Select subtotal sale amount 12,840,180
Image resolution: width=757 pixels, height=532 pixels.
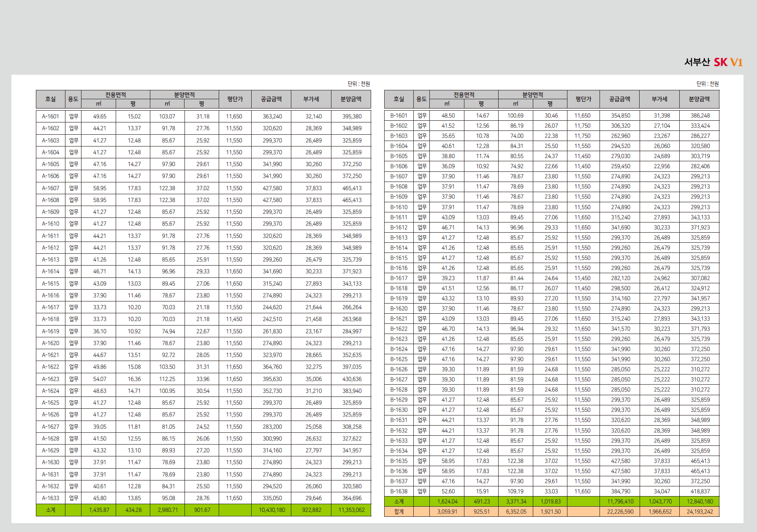coord(700,502)
